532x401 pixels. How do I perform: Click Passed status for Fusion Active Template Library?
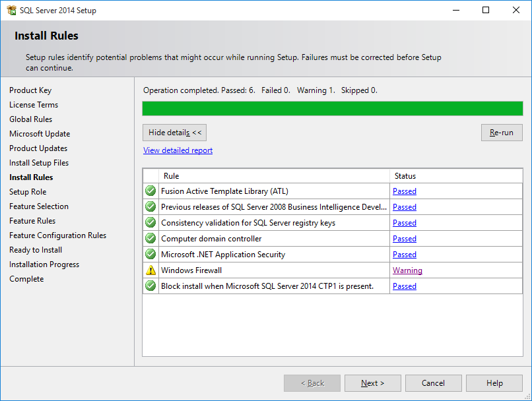click(x=404, y=191)
